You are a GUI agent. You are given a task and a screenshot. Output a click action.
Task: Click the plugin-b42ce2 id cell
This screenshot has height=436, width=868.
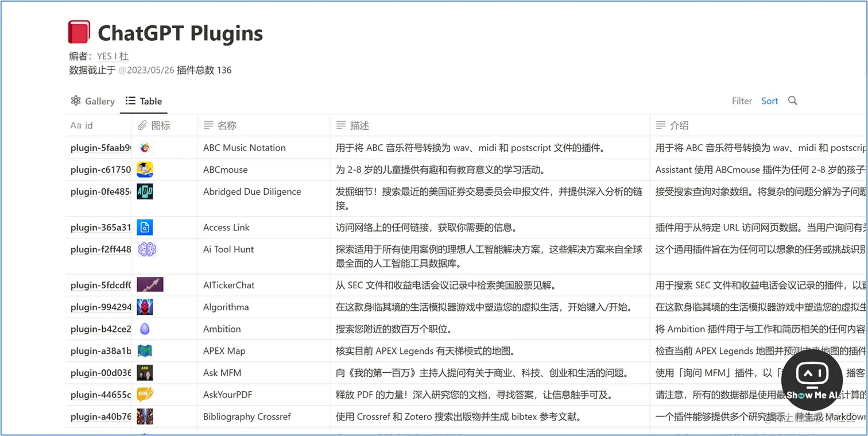click(x=98, y=329)
